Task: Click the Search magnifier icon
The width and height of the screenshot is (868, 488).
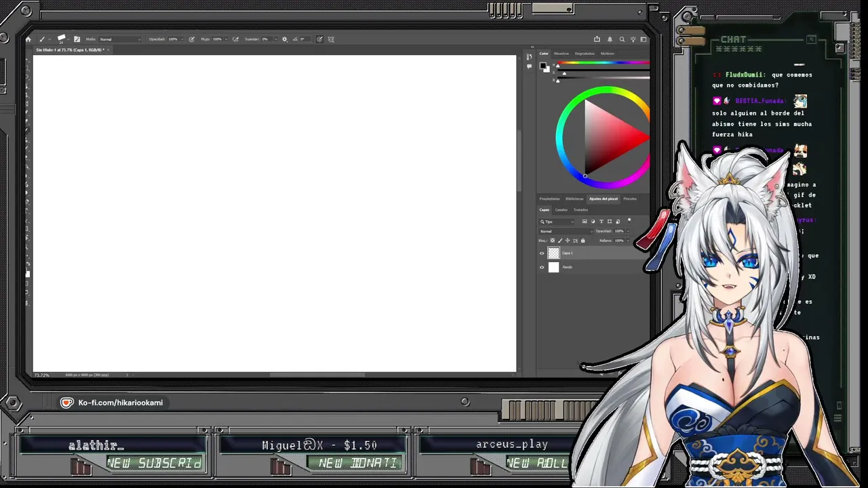Action: coord(621,39)
